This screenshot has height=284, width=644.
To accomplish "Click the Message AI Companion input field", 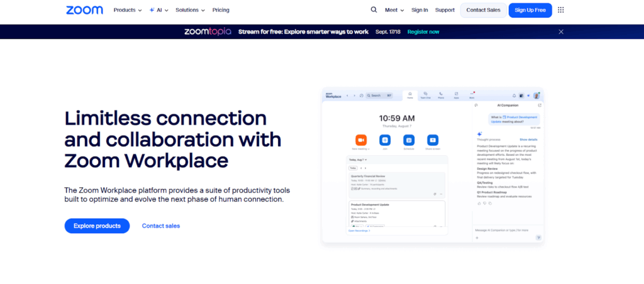I will (x=503, y=230).
